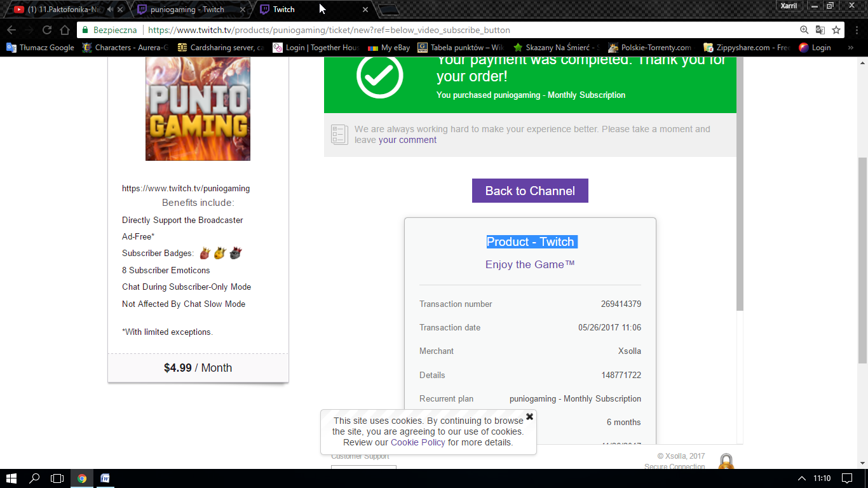Click the second gold subscriber badge icon
Viewport: 868px width, 488px height.
(x=220, y=253)
